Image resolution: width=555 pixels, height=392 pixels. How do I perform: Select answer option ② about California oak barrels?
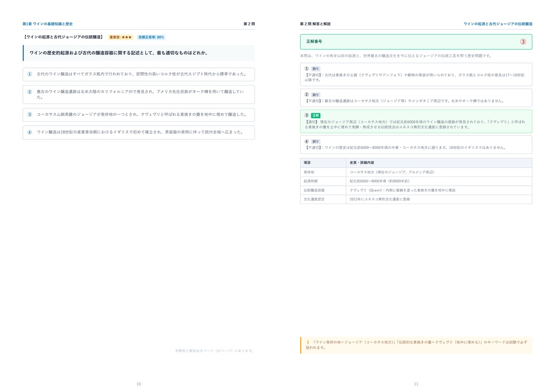tap(139, 94)
